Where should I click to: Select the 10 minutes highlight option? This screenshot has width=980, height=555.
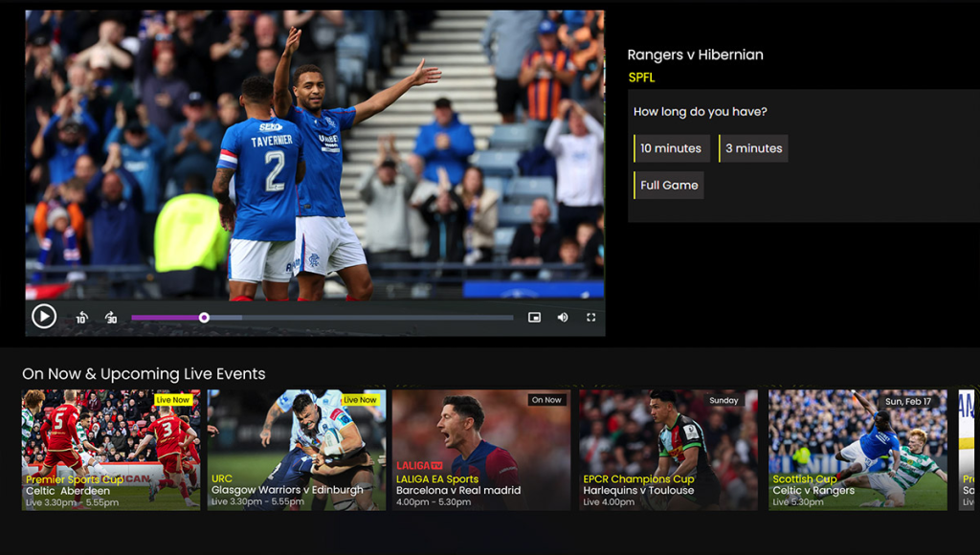(x=670, y=148)
